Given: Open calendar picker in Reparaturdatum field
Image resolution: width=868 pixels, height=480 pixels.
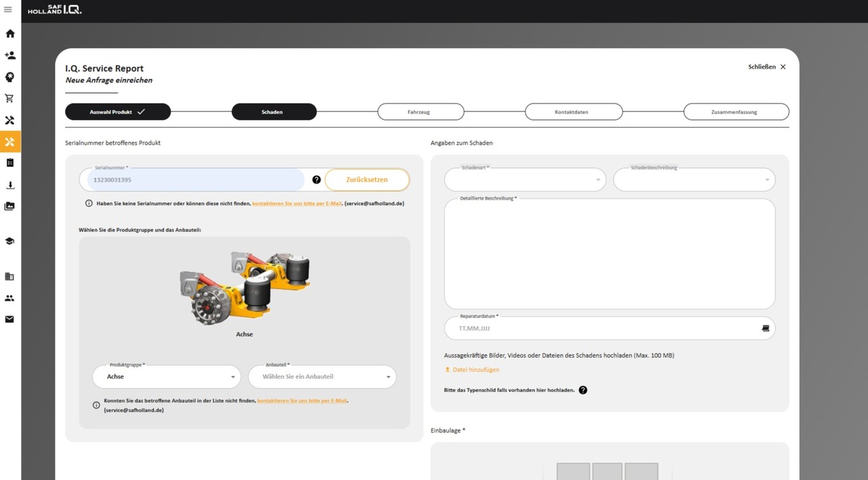Looking at the screenshot, I should (x=766, y=328).
